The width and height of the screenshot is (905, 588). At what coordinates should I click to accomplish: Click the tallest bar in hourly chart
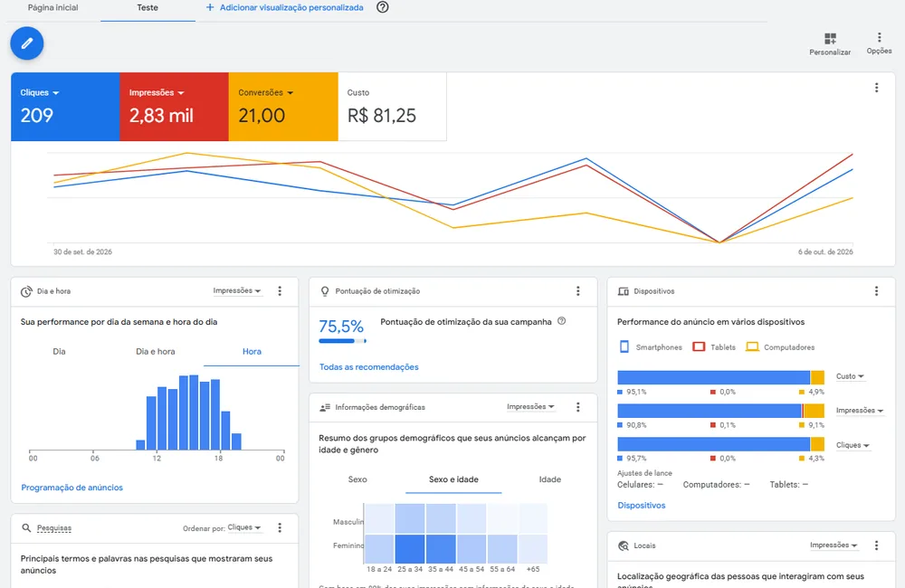point(194,412)
